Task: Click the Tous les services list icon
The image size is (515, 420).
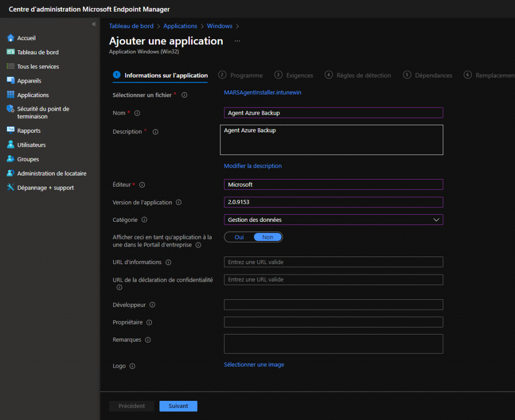Action: [11, 66]
